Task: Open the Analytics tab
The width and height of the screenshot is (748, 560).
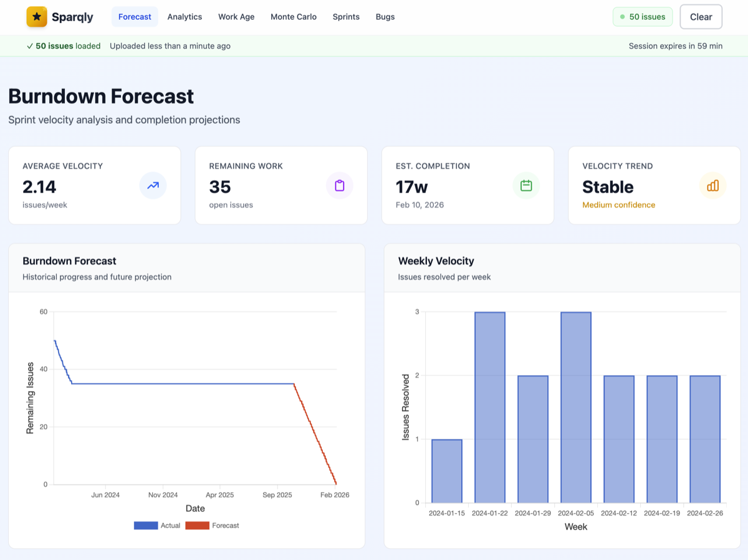Action: pos(185,17)
